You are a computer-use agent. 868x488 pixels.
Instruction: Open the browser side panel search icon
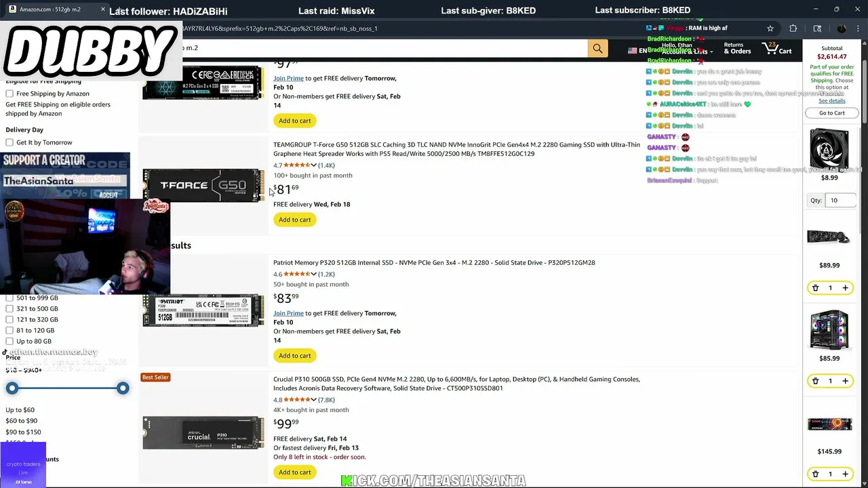(x=817, y=28)
